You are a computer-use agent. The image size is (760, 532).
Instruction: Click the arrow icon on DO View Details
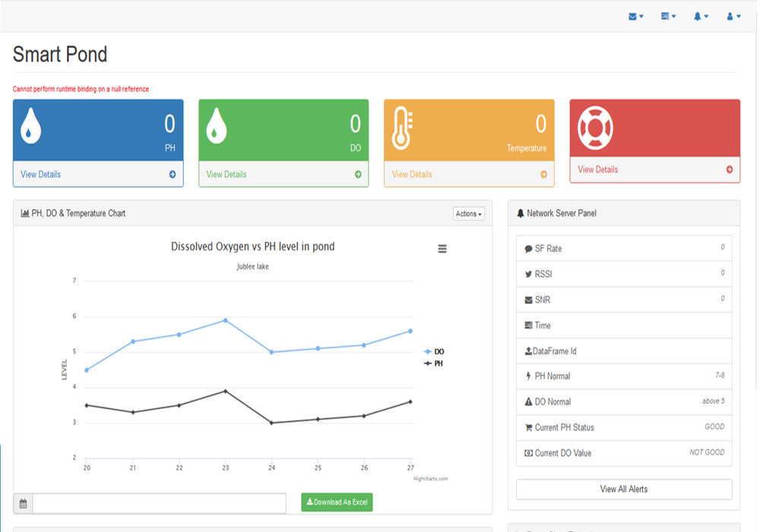tap(358, 174)
